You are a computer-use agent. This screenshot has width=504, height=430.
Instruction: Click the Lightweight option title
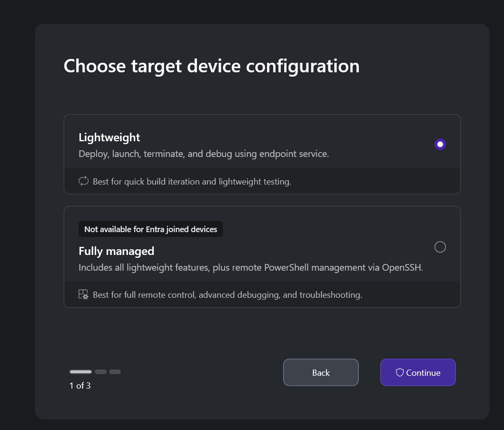(109, 137)
